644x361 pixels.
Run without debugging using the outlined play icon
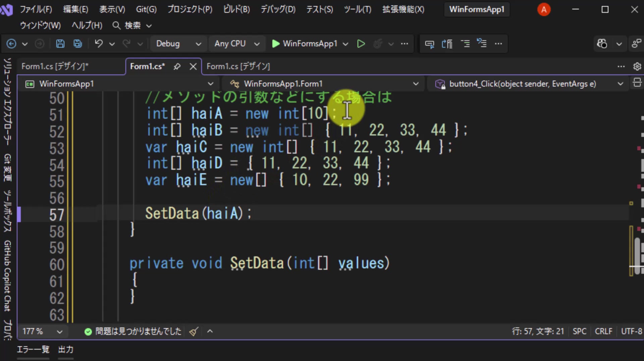click(361, 44)
